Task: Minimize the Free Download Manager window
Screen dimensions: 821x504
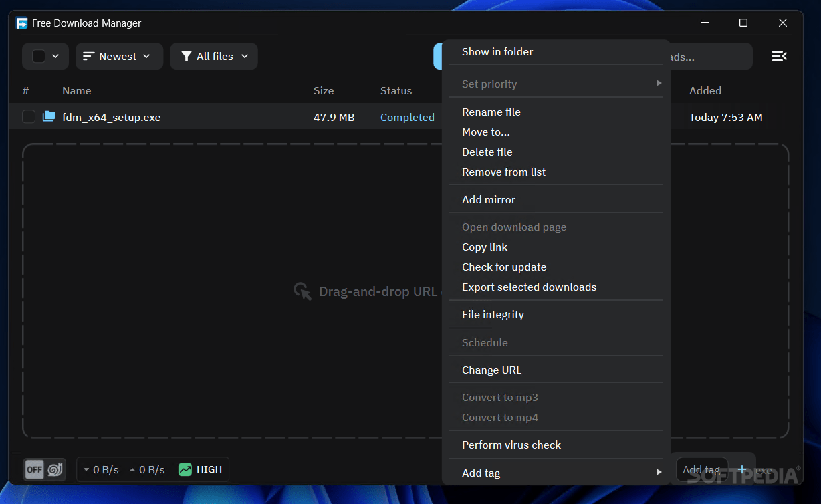Action: [705, 23]
